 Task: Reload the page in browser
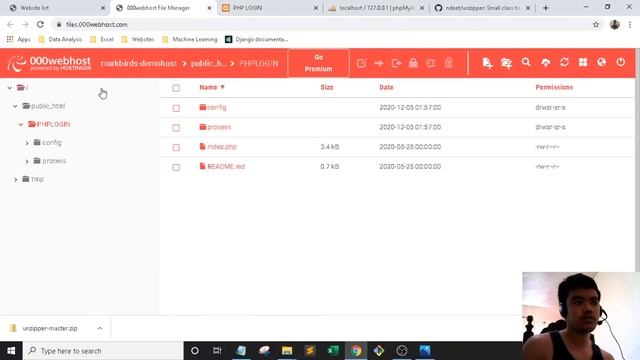[40, 24]
